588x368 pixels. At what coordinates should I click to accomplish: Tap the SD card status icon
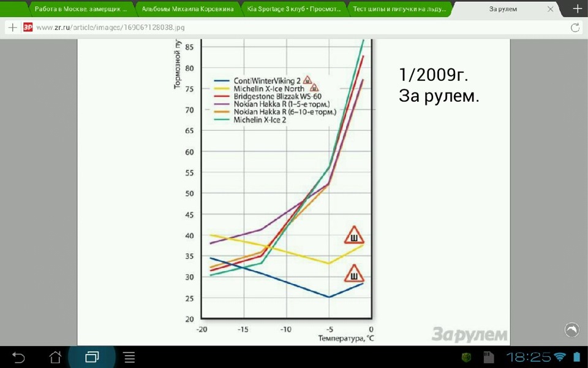(x=488, y=357)
